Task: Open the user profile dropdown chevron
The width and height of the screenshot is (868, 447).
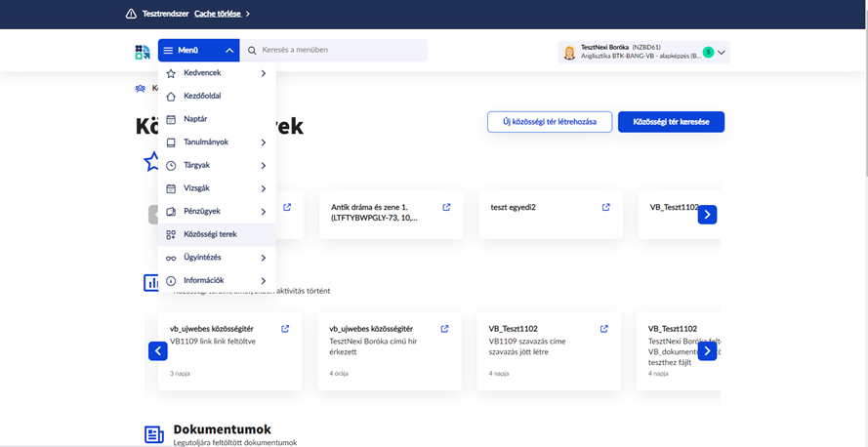Action: tap(722, 53)
